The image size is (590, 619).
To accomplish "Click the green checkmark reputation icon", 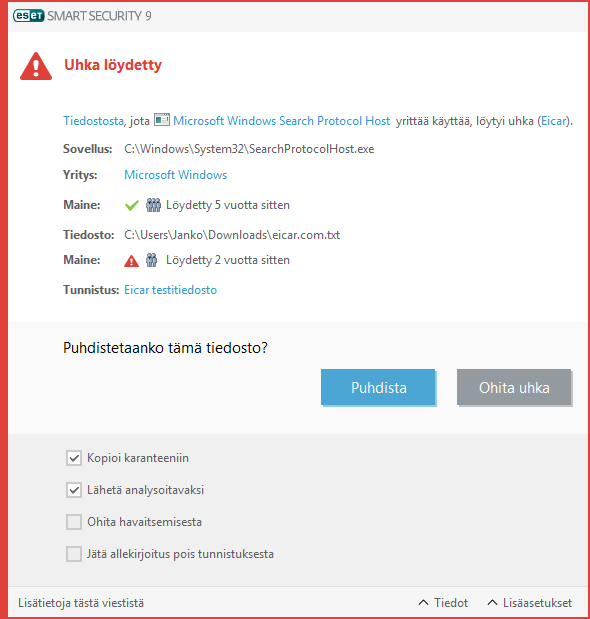I will coord(131,205).
